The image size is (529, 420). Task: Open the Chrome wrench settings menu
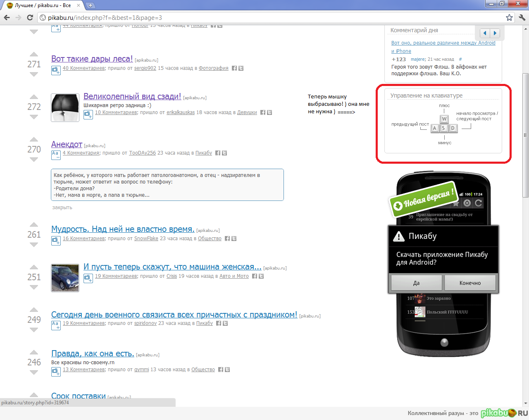pyautogui.click(x=522, y=17)
